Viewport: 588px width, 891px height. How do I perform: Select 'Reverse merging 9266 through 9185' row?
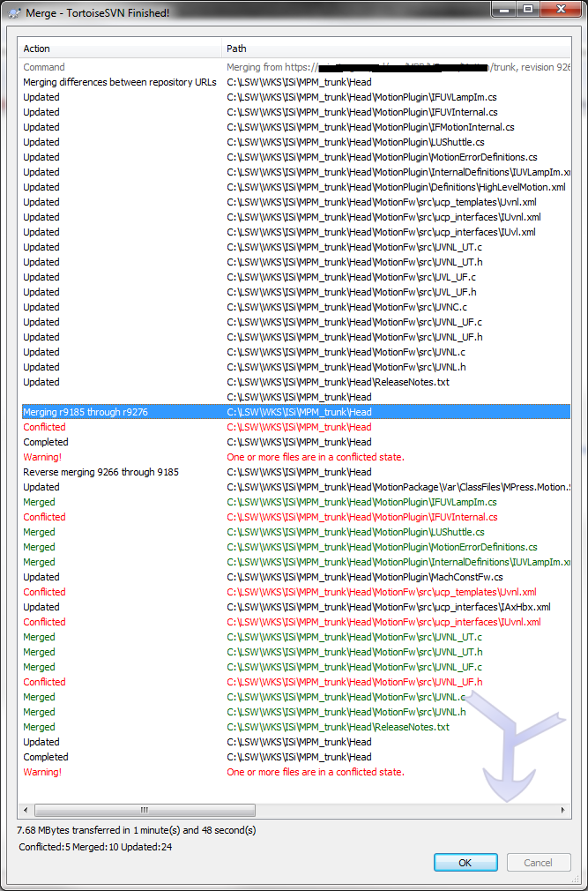tap(294, 472)
